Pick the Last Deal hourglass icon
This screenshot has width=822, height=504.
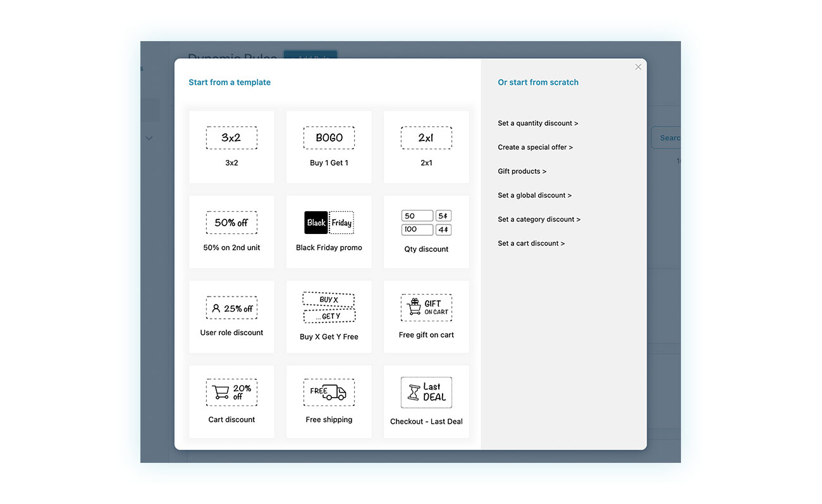click(426, 392)
